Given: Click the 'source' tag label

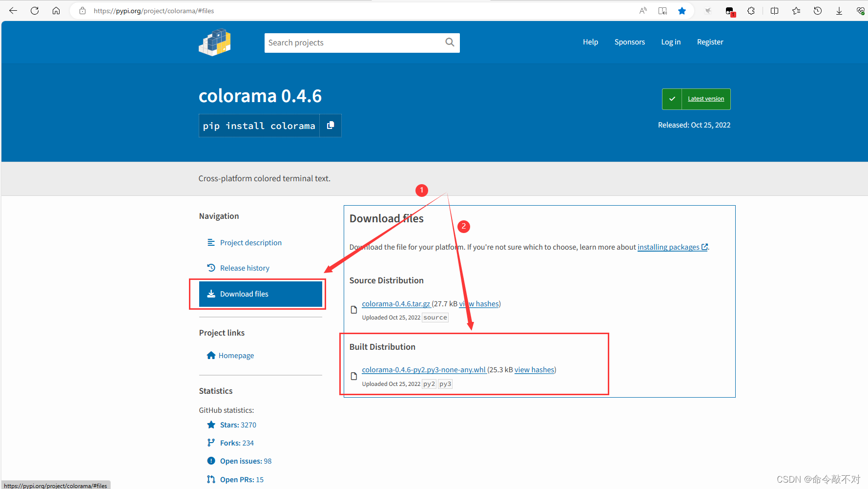Looking at the screenshot, I should pos(435,318).
